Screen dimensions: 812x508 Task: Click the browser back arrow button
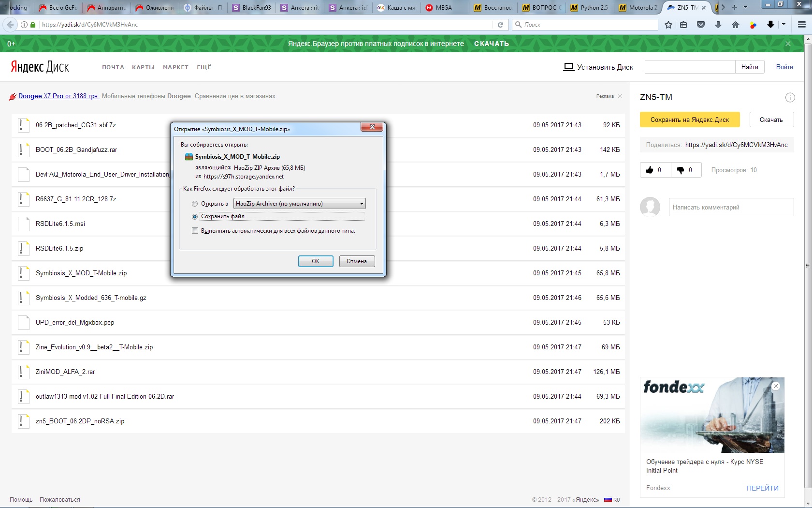point(10,24)
